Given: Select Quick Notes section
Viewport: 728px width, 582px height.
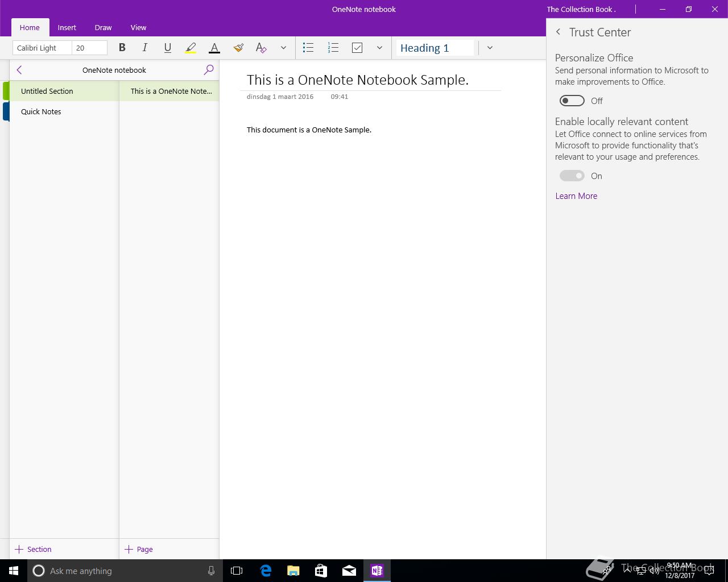Looking at the screenshot, I should [64, 111].
